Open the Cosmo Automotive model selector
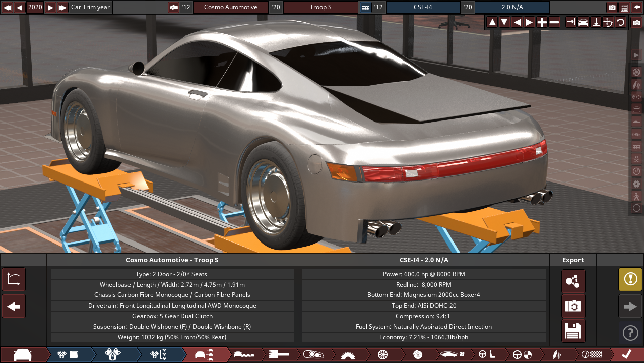Image resolution: width=644 pixels, height=363 pixels. tap(230, 7)
